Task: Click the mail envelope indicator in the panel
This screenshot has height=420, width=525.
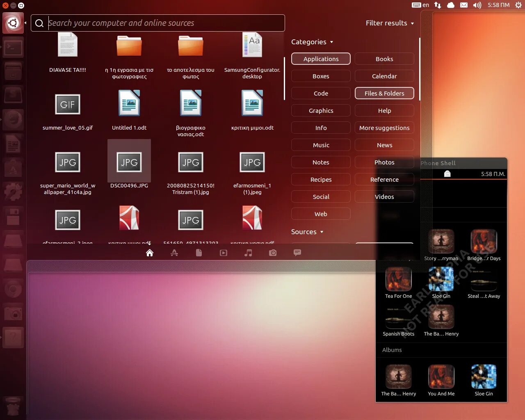Action: (464, 5)
